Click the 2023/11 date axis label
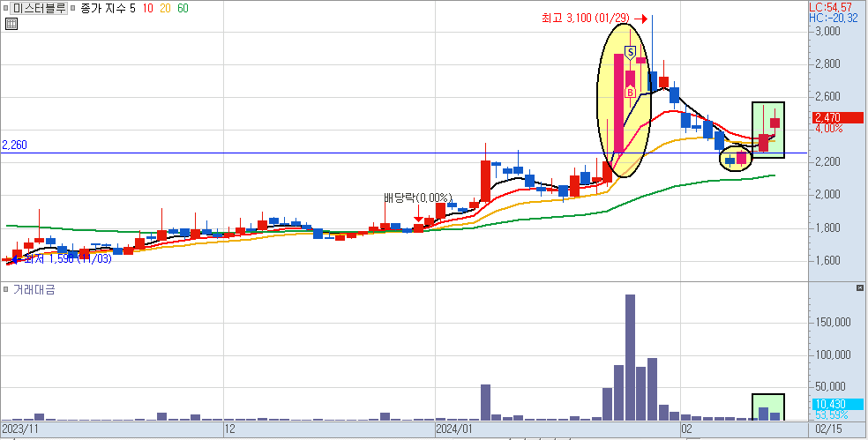This screenshot has width=868, height=440. pos(19,429)
